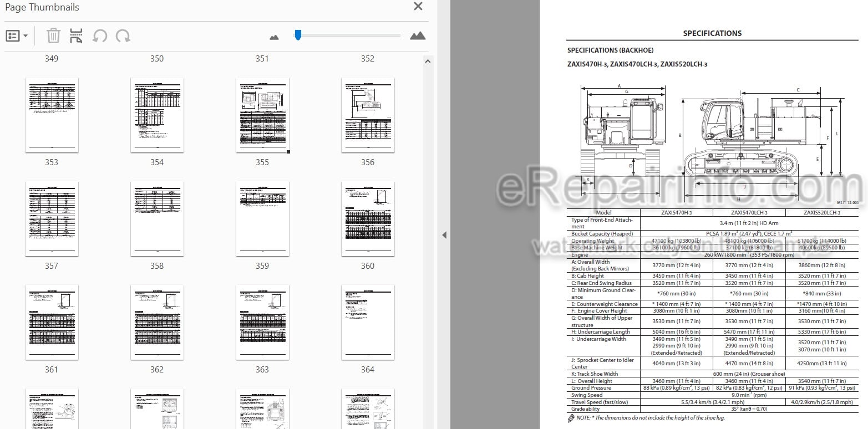Click the excavator dimension diagram
Image resolution: width=868 pixels, height=429 pixels.
click(713, 142)
